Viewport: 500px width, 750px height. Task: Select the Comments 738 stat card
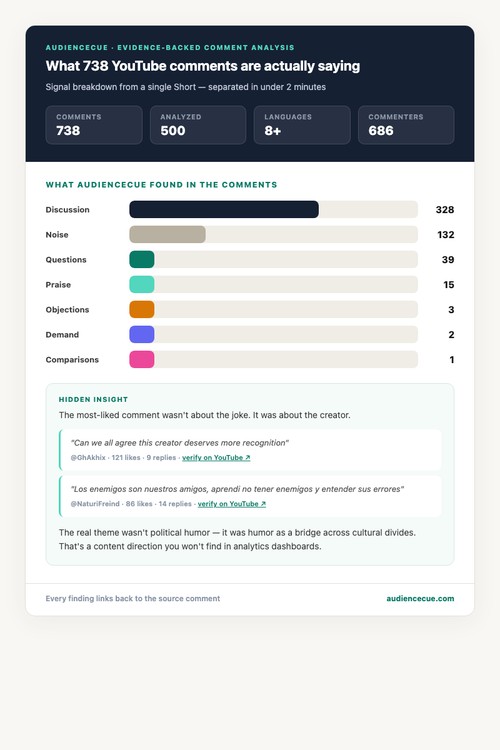click(x=94, y=125)
